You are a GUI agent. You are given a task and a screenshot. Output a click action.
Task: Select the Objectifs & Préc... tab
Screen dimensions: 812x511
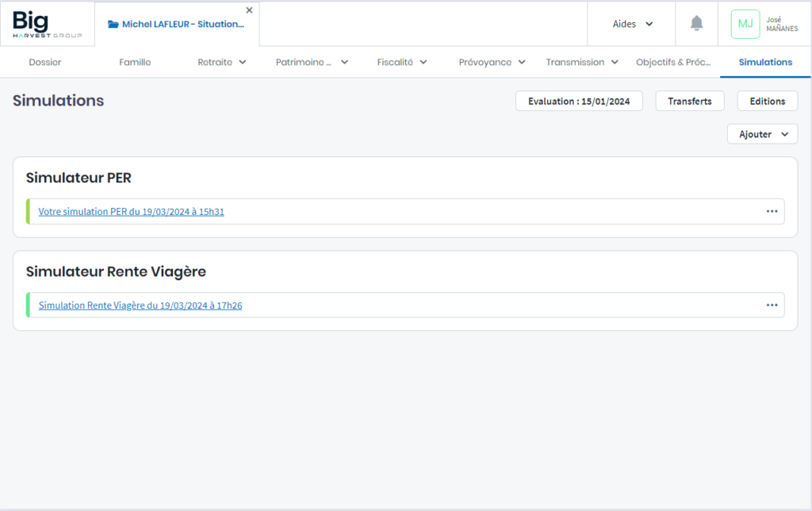[x=673, y=62]
